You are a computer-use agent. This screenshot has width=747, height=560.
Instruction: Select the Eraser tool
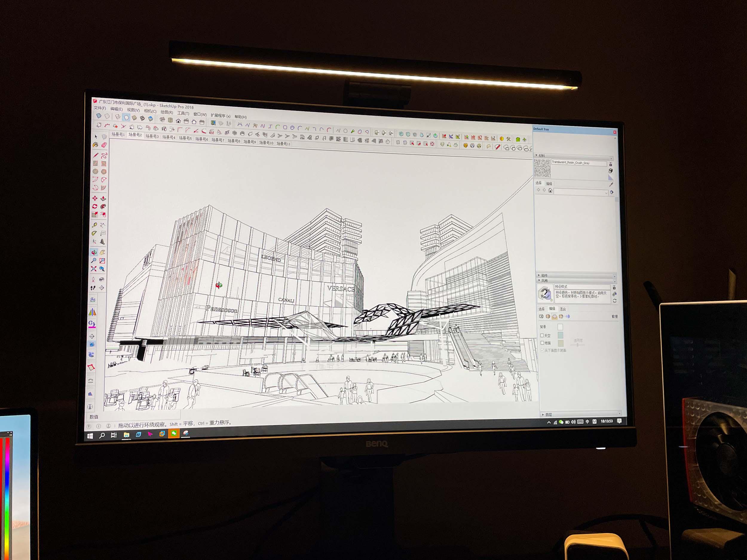tap(104, 145)
